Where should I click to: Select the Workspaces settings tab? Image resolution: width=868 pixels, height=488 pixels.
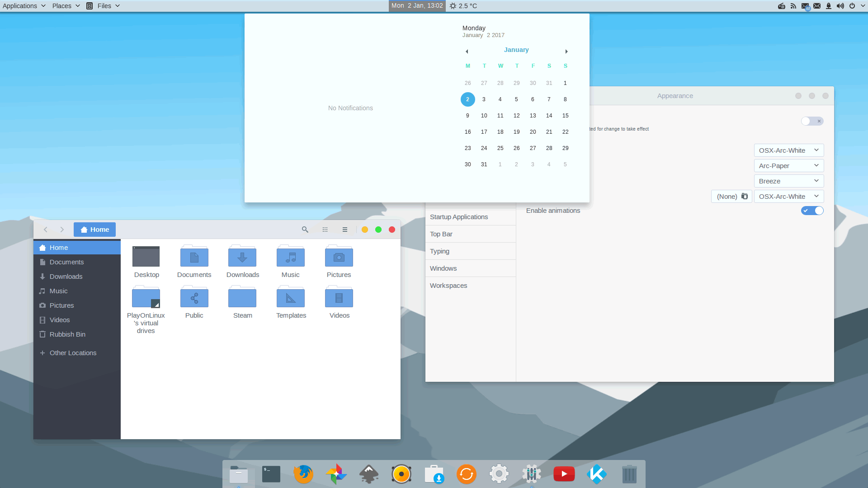(448, 286)
